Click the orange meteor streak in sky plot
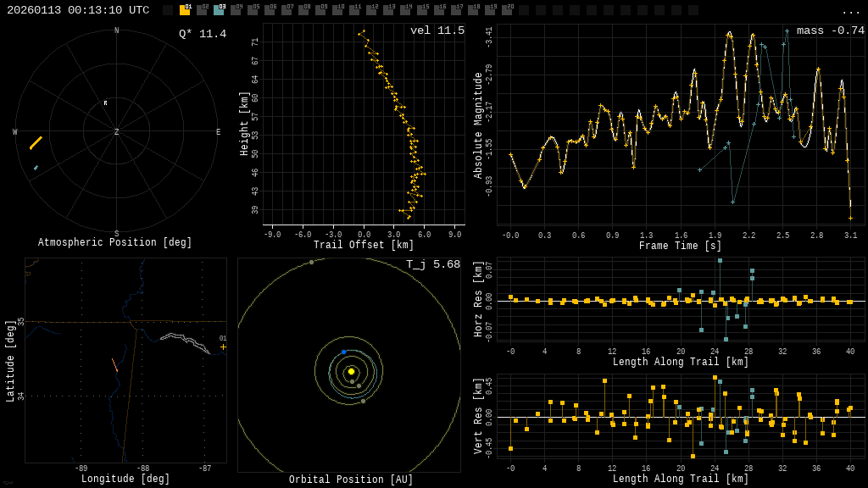Screen dimensions: 868x488 click(x=36, y=143)
